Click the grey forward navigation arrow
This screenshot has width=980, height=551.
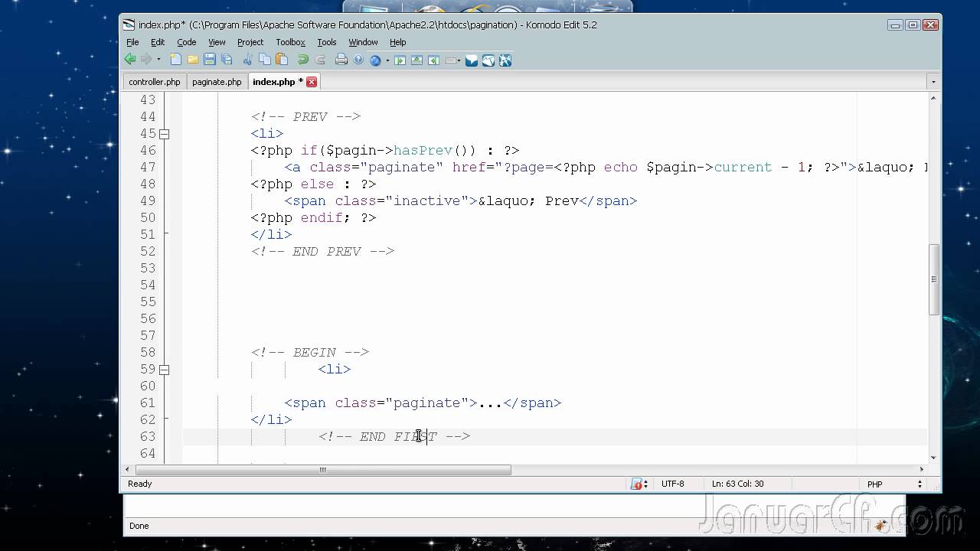[145, 59]
